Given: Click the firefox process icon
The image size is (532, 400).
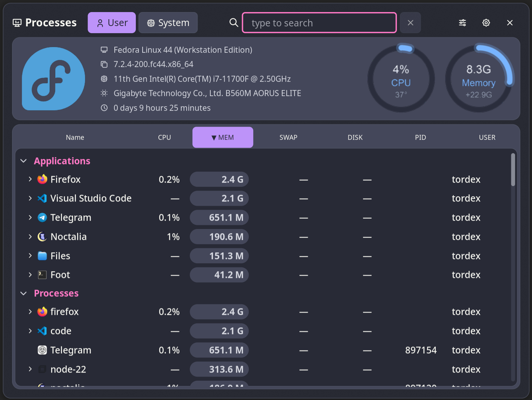Looking at the screenshot, I should click(x=42, y=311).
